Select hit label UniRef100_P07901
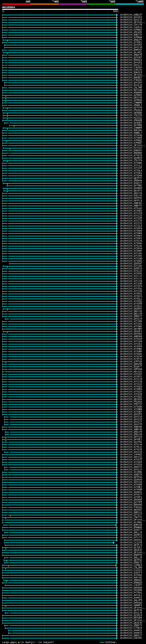 [131, 593]
